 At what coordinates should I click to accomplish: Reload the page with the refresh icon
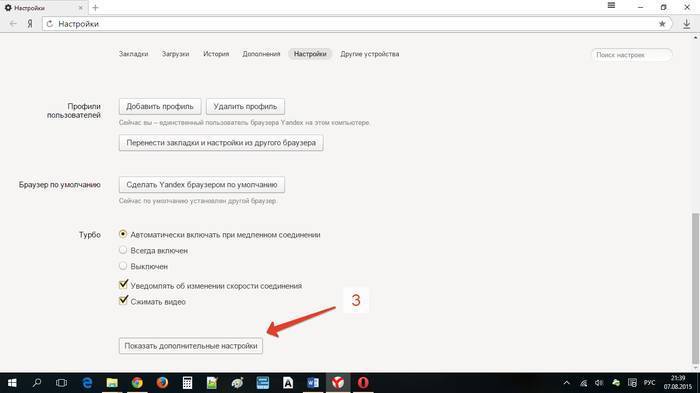click(x=50, y=24)
